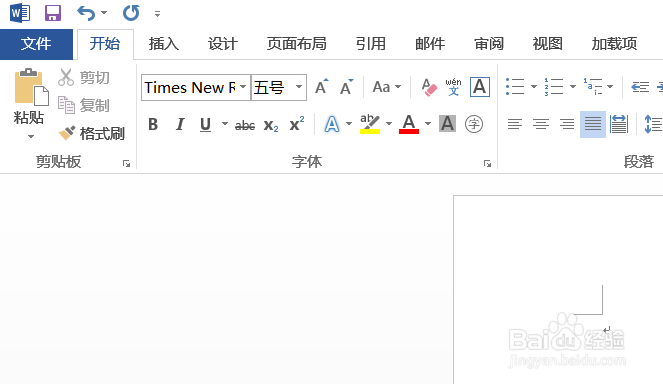Expand the 粘贴 options dropdown arrow
Viewport: 663px width, 384px height.
(x=30, y=136)
